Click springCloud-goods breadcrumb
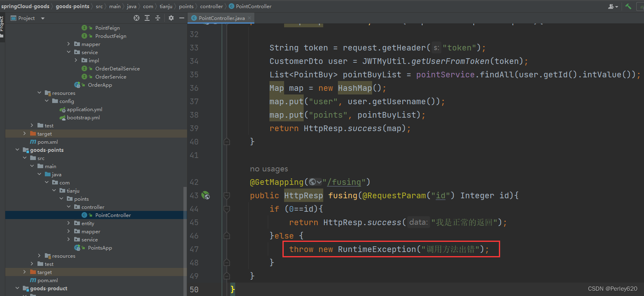This screenshot has width=644, height=296. pyautogui.click(x=25, y=6)
